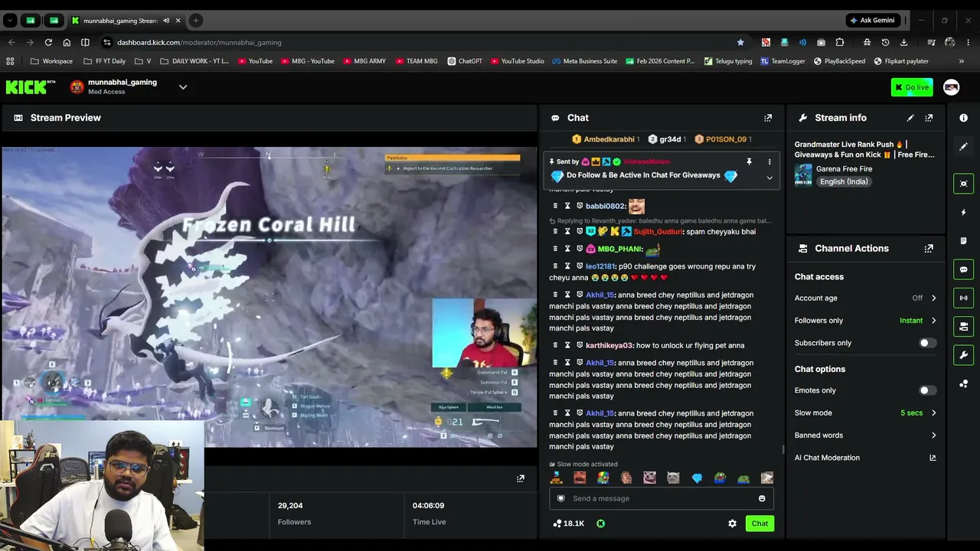Open AI Chat Moderation external link

(933, 458)
